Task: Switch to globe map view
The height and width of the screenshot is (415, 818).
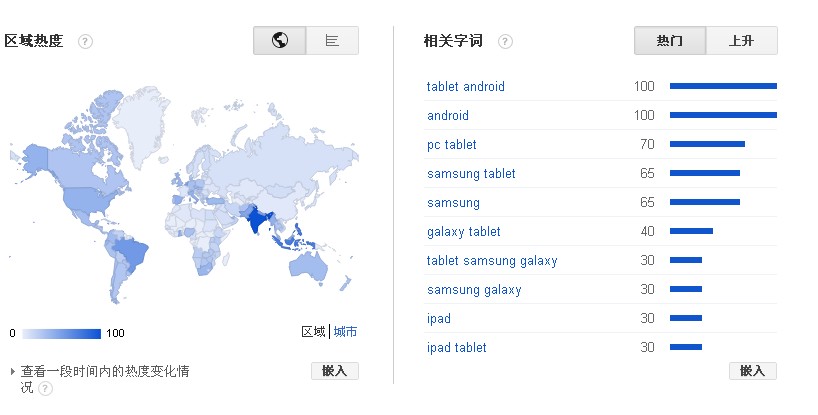Action: tap(280, 41)
